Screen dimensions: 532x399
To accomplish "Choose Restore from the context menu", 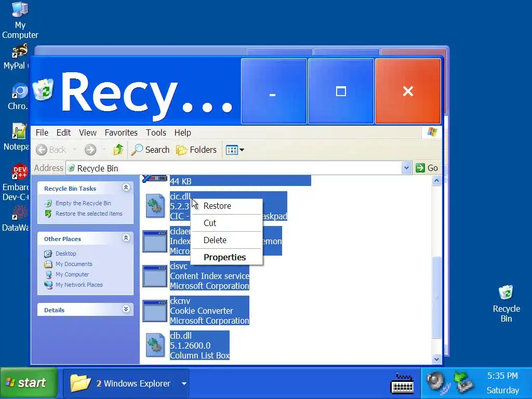I will [x=227, y=206].
